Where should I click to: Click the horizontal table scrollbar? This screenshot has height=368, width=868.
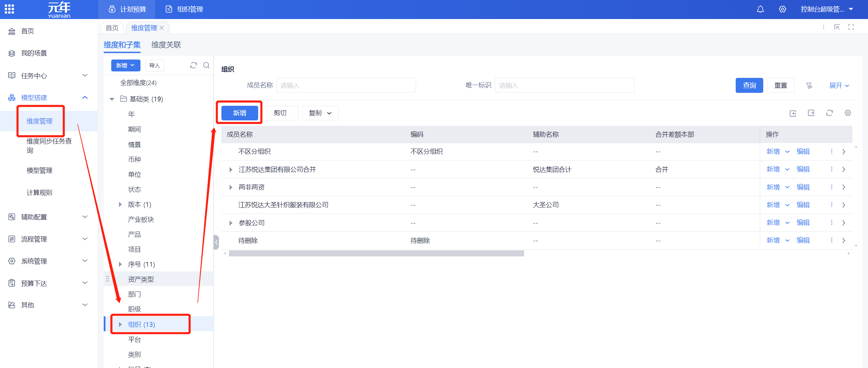pyautogui.click(x=376, y=253)
